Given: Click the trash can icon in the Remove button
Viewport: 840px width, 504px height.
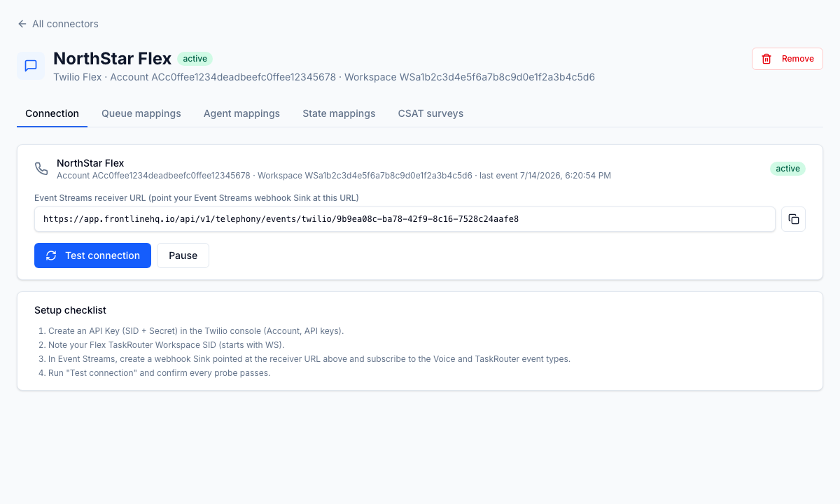Looking at the screenshot, I should [766, 59].
